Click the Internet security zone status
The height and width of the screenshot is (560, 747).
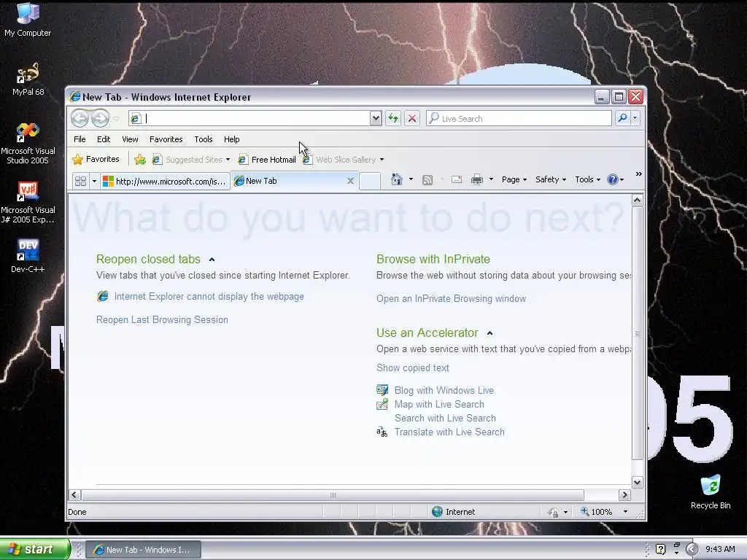pos(454,512)
